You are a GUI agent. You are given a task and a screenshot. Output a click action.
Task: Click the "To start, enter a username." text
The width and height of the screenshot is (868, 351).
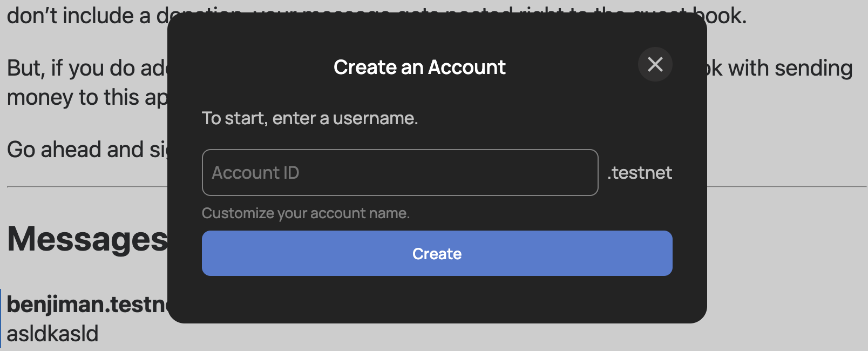coord(310,118)
